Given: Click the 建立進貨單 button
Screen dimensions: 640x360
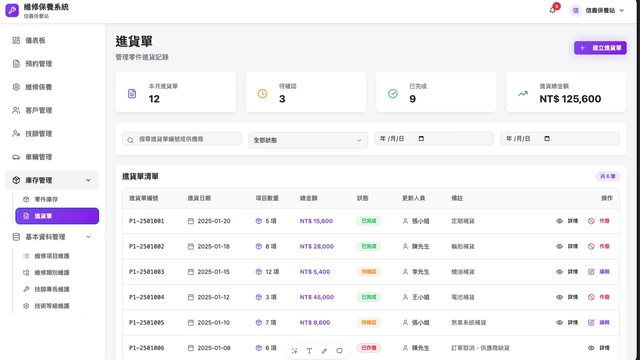Looking at the screenshot, I should click(600, 48).
